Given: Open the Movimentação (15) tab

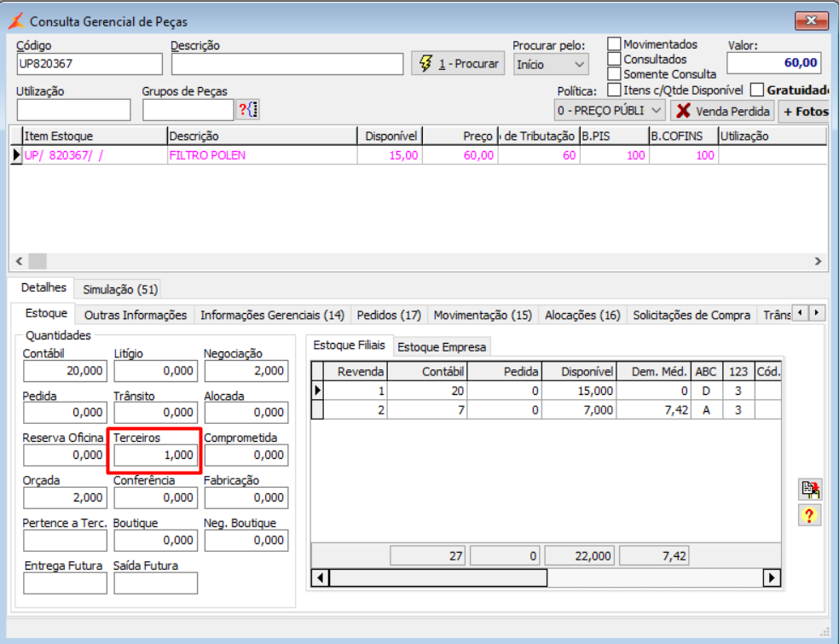Looking at the screenshot, I should [483, 316].
